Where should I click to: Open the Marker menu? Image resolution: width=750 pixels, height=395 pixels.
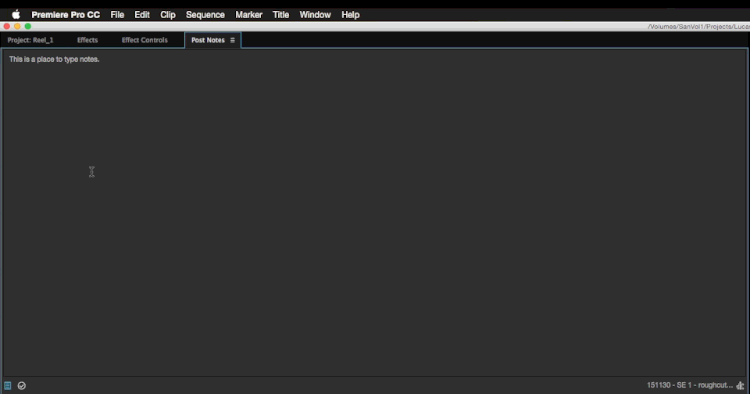tap(249, 15)
